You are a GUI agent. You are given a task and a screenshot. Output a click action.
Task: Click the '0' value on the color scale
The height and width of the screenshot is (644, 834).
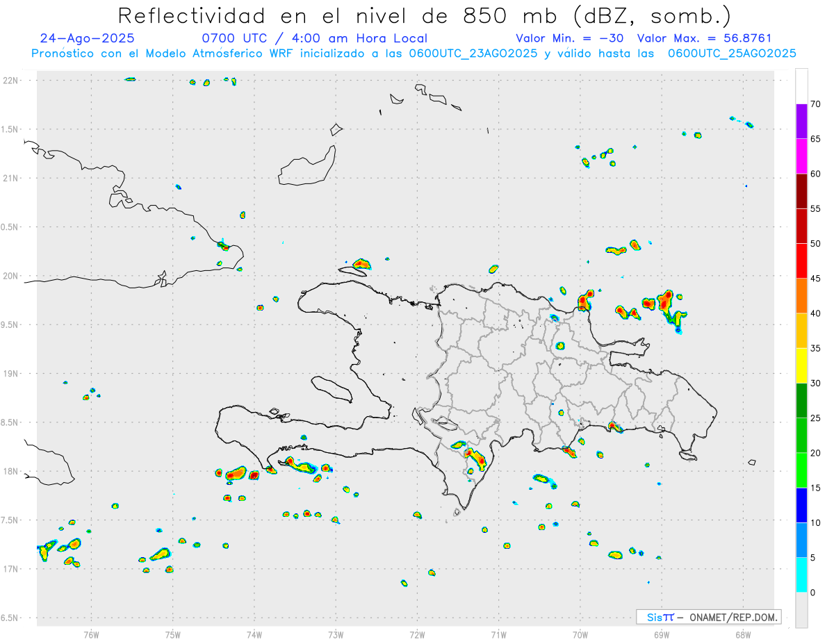[x=812, y=593]
